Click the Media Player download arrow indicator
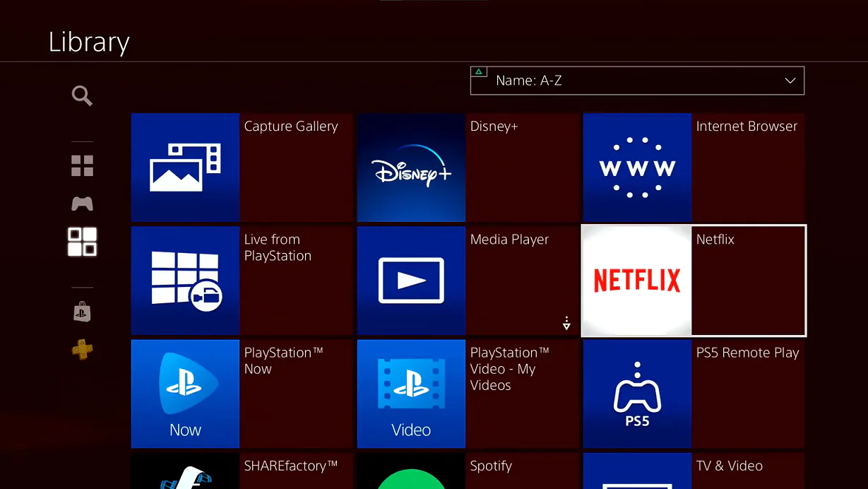Screen dimensions: 868x489 566,323
